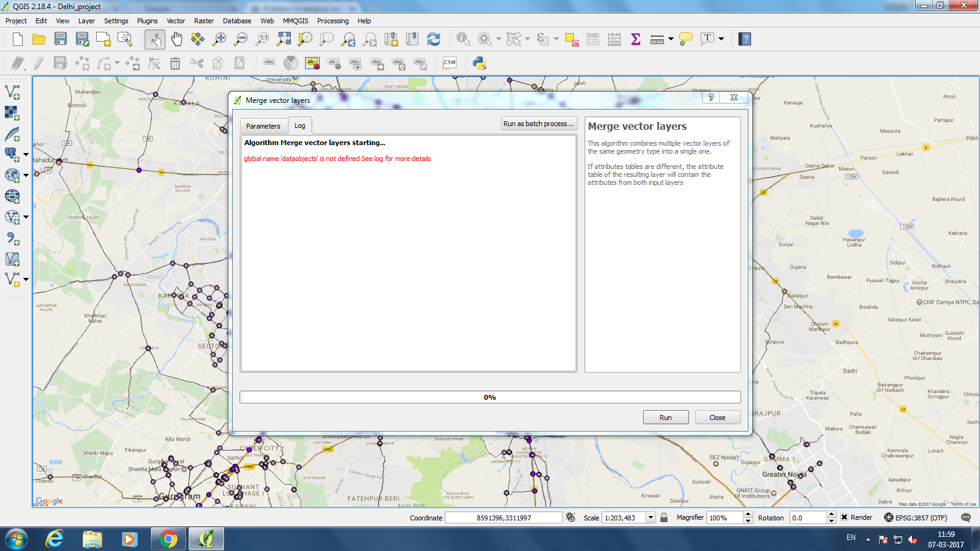Open the Processing menu
The image size is (980, 551).
coord(333,21)
